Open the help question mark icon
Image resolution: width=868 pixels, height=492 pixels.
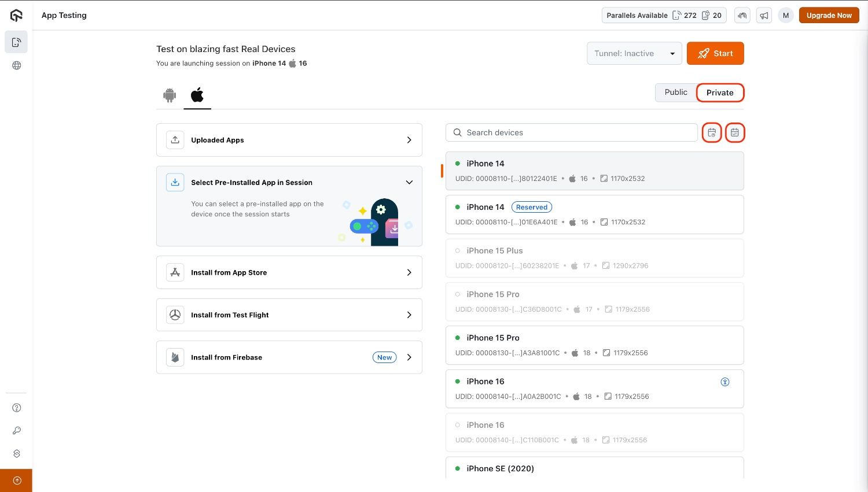pos(17,408)
